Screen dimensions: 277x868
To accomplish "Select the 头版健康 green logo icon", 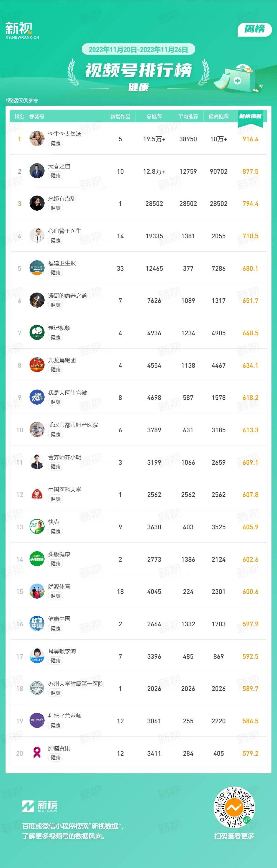I will (37, 559).
